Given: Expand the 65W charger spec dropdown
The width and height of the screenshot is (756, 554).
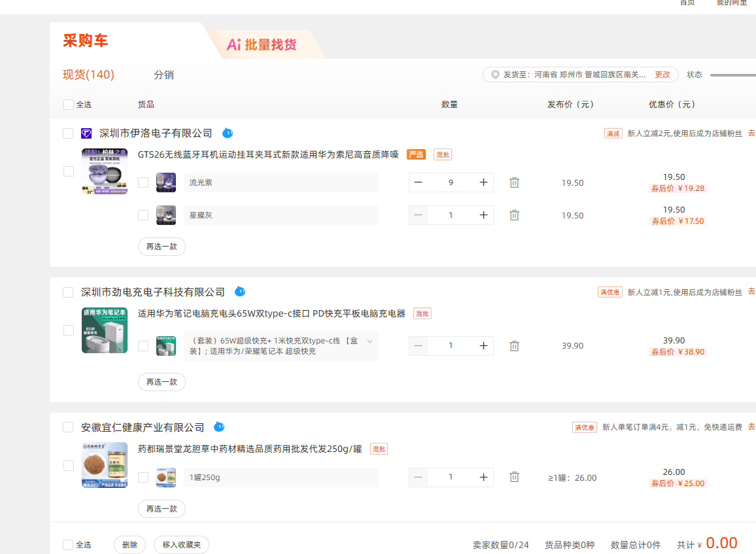Looking at the screenshot, I should point(369,341).
